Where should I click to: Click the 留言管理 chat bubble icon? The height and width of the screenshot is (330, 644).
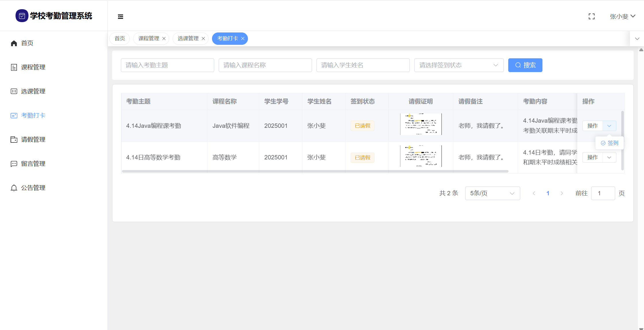tap(14, 164)
